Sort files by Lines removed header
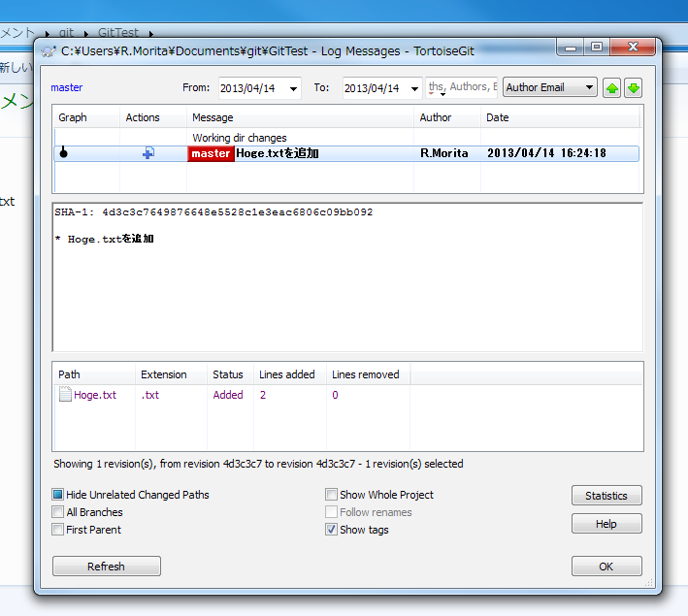This screenshot has width=688, height=616. click(x=368, y=374)
